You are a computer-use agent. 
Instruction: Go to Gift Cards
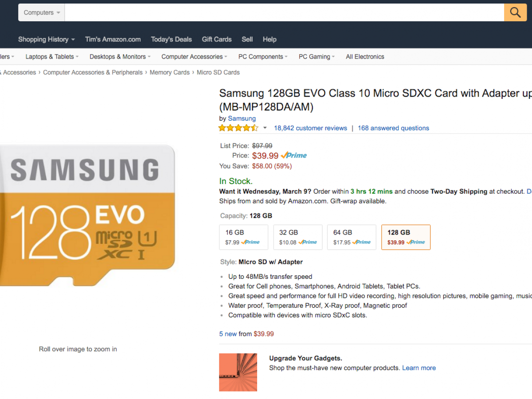point(216,39)
